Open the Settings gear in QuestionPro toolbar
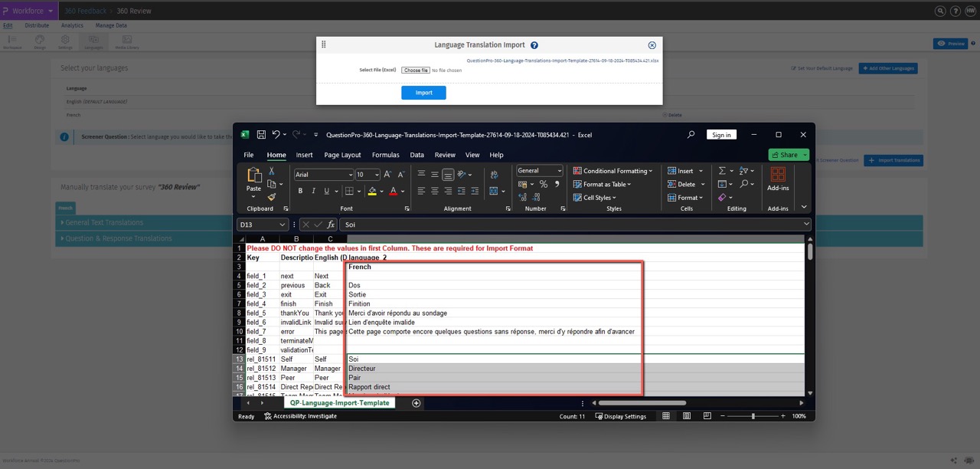 coord(66,40)
